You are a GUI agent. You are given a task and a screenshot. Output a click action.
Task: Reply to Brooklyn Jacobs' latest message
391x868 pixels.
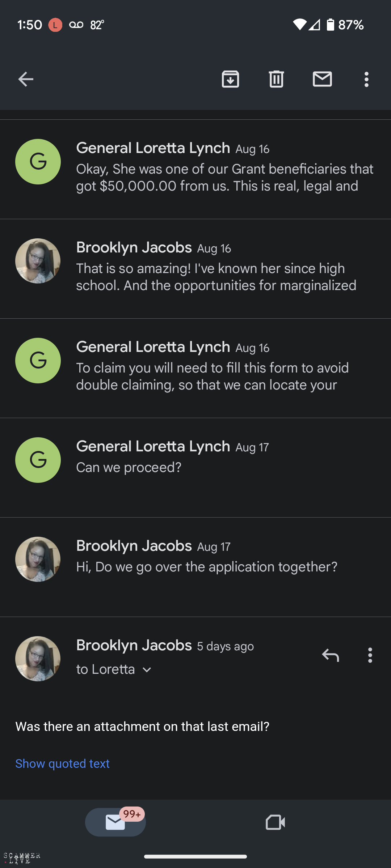(x=331, y=655)
